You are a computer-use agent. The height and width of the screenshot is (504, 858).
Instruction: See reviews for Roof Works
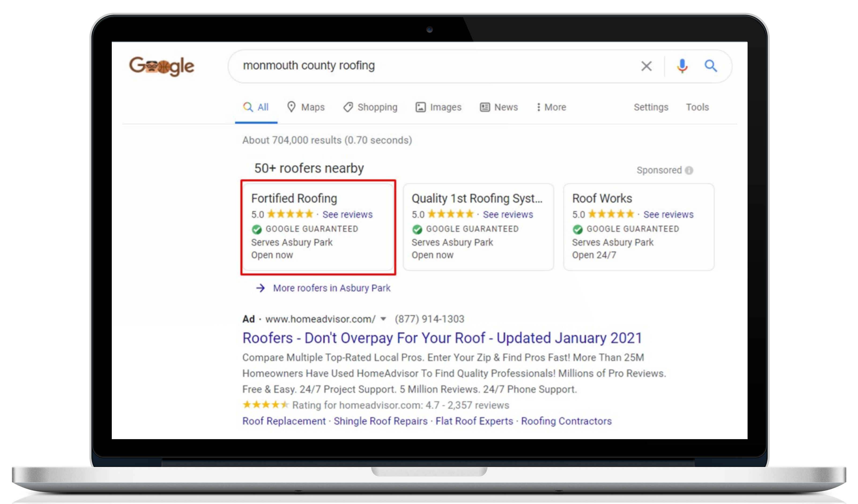coord(668,214)
